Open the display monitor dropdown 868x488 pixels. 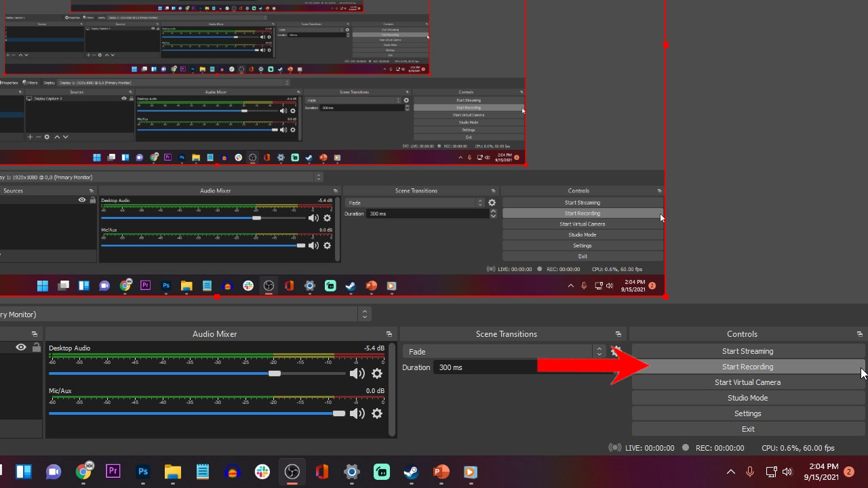click(x=364, y=314)
